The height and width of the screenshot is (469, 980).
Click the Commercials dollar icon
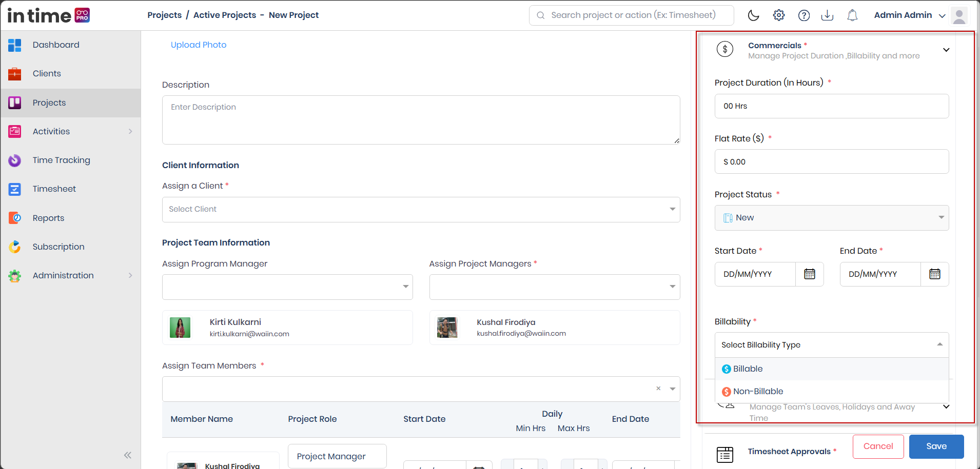tap(725, 49)
